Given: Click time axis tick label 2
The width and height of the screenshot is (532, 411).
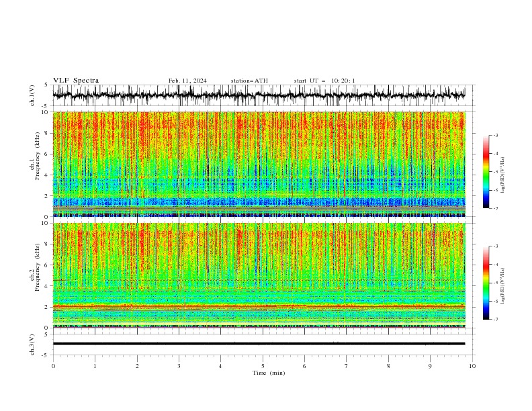Looking at the screenshot, I should [x=137, y=366].
